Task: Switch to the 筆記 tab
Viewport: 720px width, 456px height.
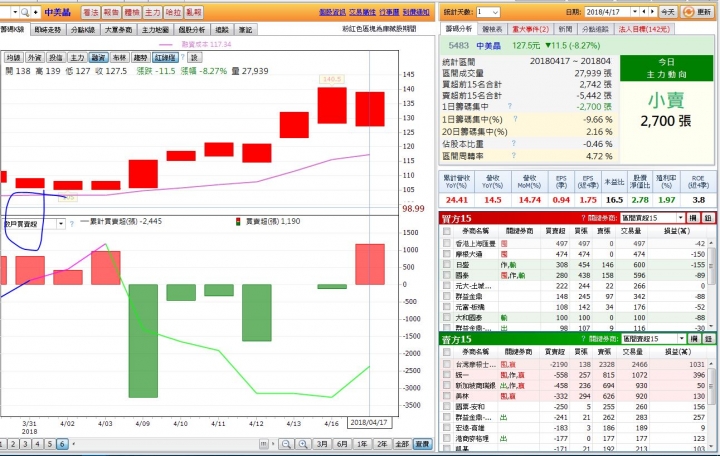Action: (246, 30)
